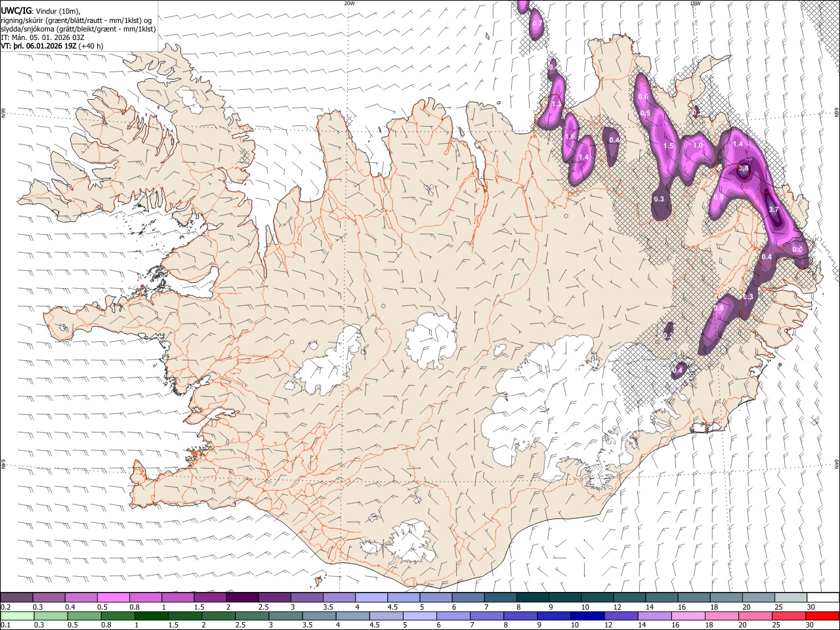The height and width of the screenshot is (630, 840).
Task: Click the 1.5 precipitation value on the map
Action: pos(669,146)
